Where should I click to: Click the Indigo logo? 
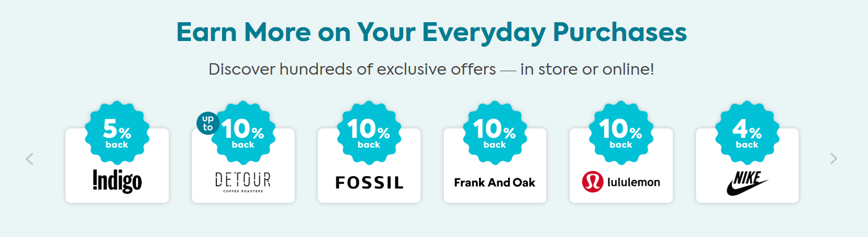point(117,182)
